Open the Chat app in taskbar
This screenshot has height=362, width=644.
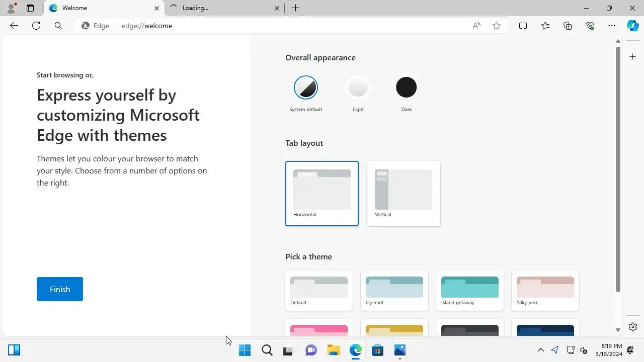click(x=311, y=350)
